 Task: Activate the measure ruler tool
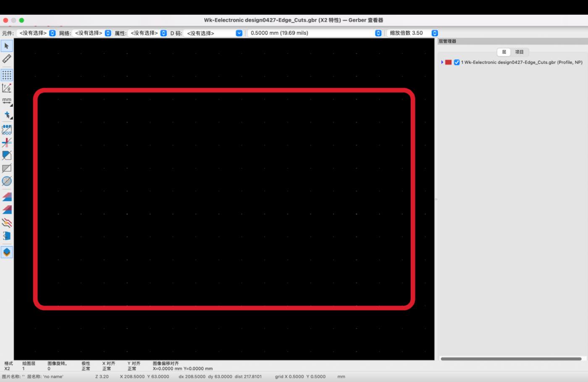(7, 59)
